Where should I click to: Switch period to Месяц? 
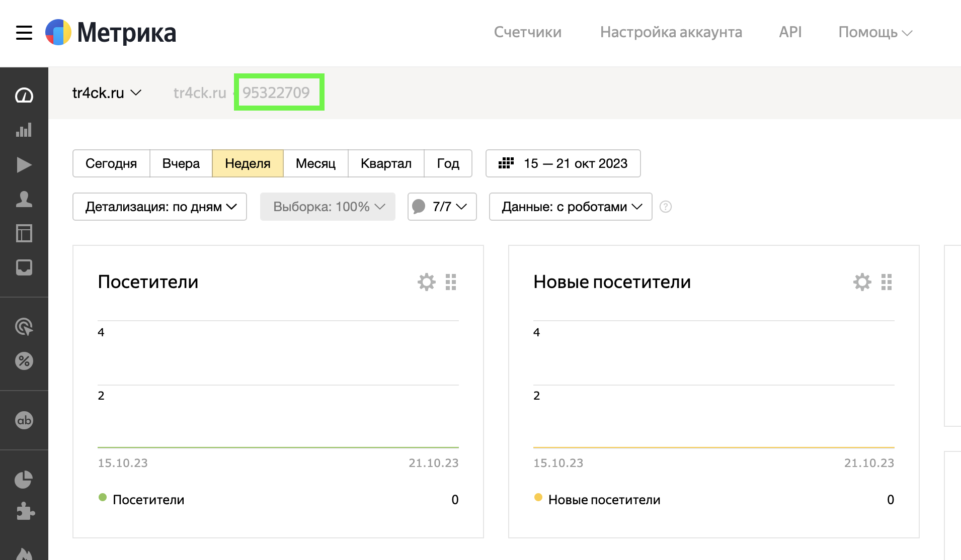[315, 163]
